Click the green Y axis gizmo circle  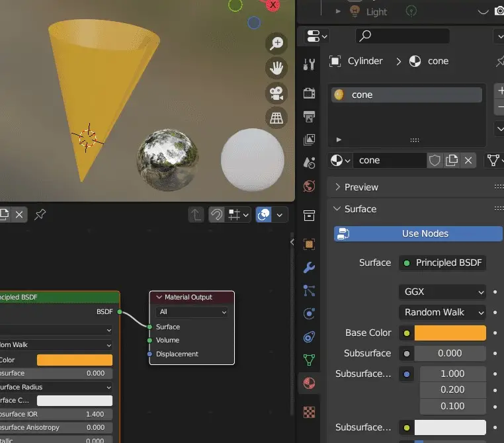[235, 5]
